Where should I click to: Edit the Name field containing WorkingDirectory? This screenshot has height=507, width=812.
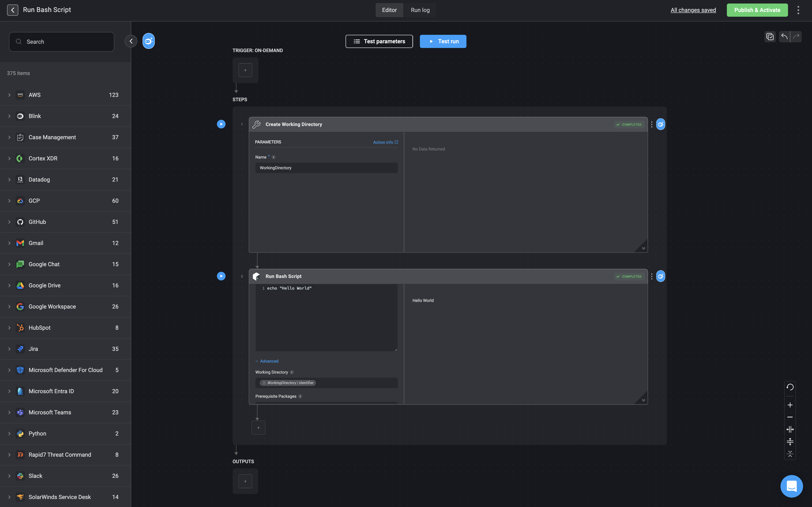tap(326, 168)
